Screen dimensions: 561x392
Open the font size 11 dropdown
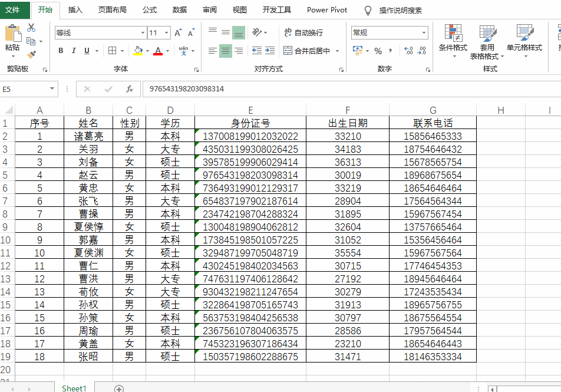click(x=166, y=33)
